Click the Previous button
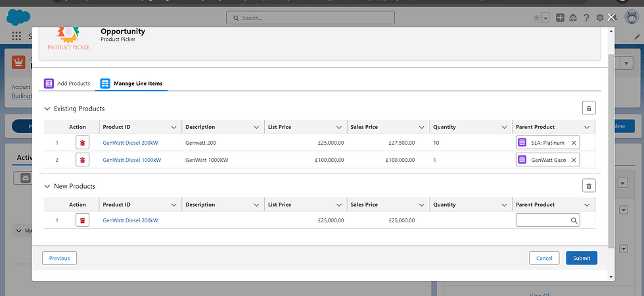Image resolution: width=644 pixels, height=296 pixels. pos(60,258)
